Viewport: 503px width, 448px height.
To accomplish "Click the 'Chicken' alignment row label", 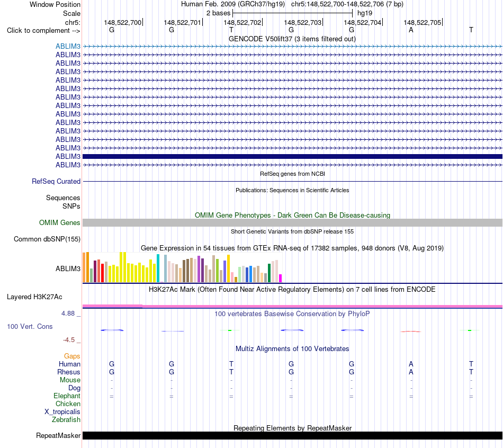I will (68, 404).
